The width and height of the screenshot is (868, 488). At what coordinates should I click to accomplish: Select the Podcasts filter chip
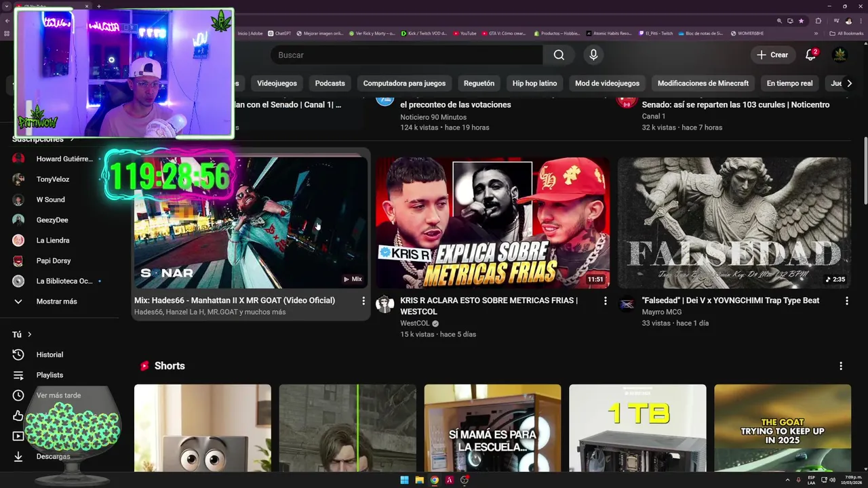tap(330, 83)
